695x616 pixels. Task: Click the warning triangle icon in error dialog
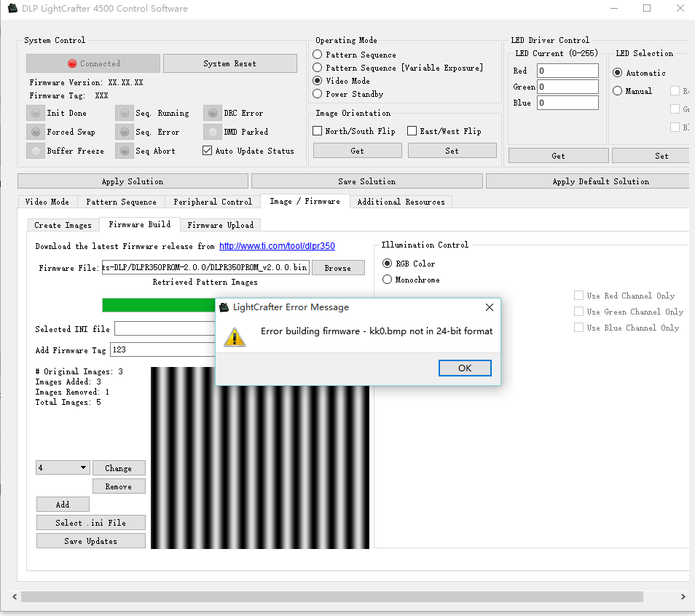(x=235, y=337)
